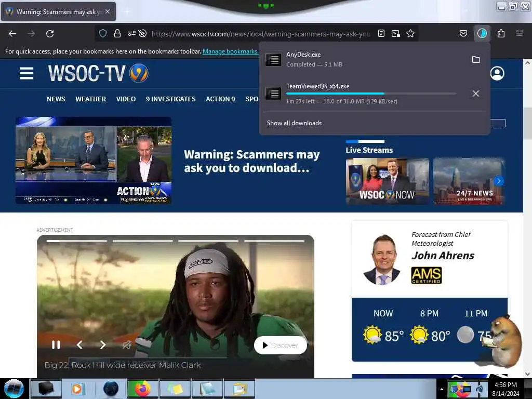Click the 8 PM 80° forecast
This screenshot has width=532, height=399.
pyautogui.click(x=430, y=327)
